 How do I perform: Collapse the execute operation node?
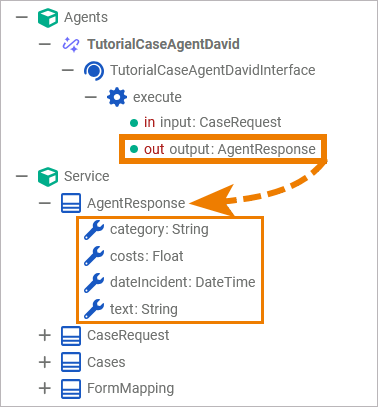pyautogui.click(x=91, y=97)
